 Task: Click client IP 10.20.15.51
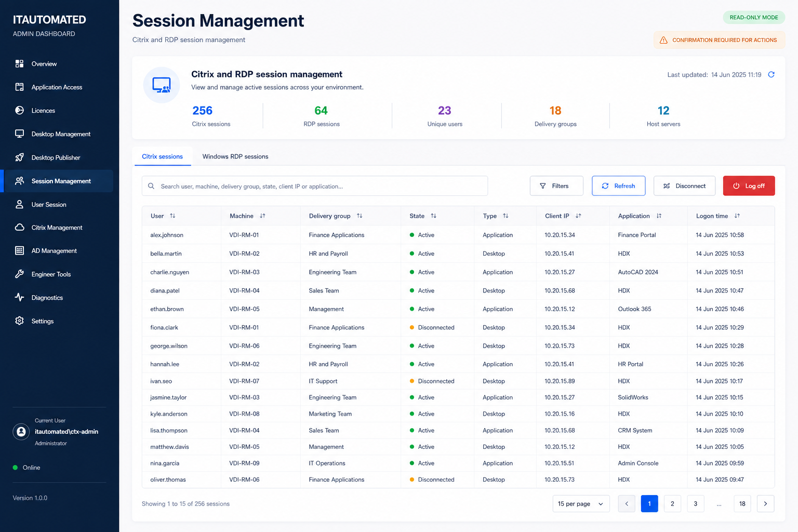click(560, 463)
